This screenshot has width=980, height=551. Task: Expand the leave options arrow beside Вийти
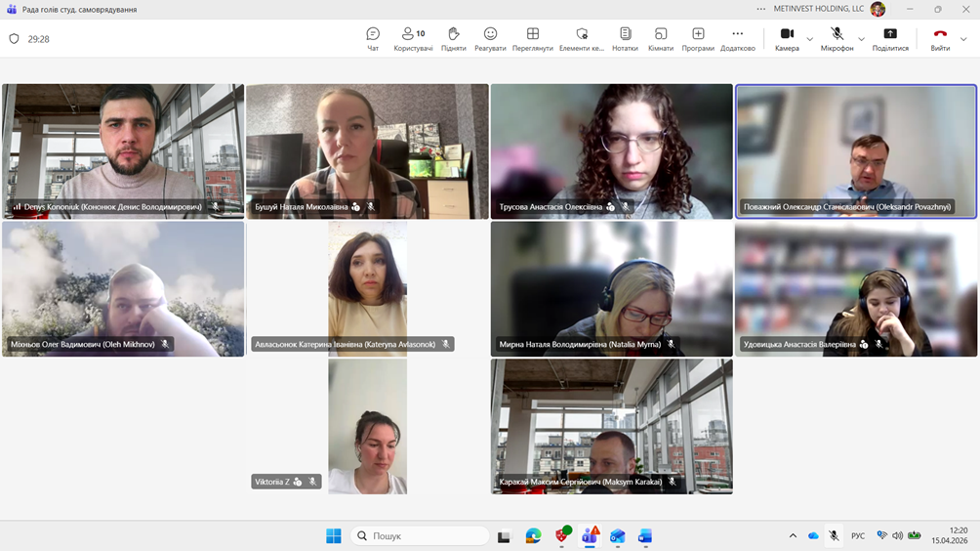click(963, 39)
